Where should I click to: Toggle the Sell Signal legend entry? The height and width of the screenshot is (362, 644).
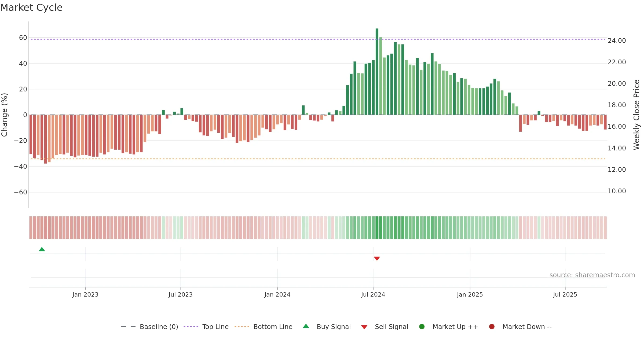(385, 327)
